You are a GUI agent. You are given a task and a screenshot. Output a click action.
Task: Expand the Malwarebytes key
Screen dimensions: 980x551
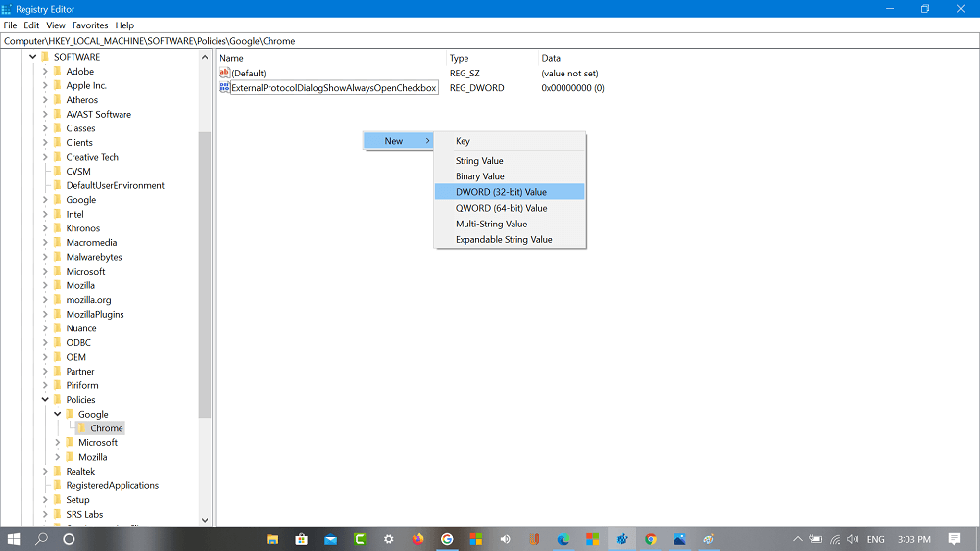[x=45, y=257]
